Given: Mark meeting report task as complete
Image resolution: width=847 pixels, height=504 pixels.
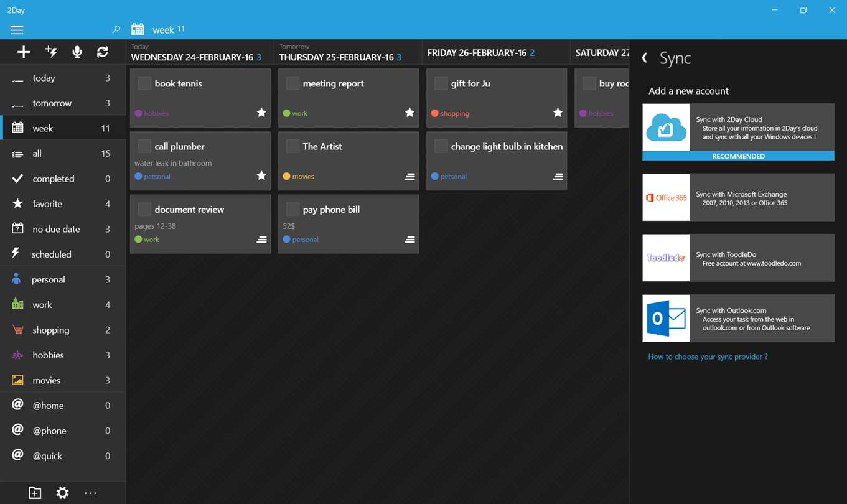Looking at the screenshot, I should pos(292,83).
